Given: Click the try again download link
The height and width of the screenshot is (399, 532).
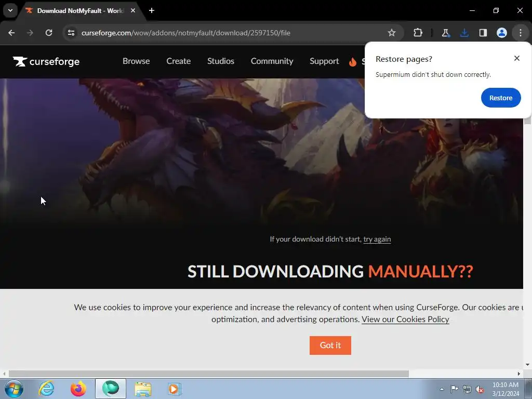Looking at the screenshot, I should (x=377, y=239).
